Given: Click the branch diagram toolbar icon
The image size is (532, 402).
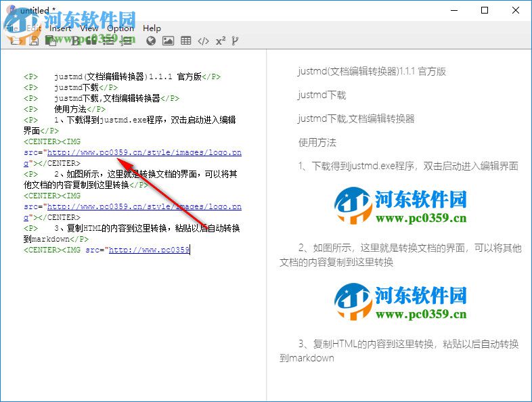Looking at the screenshot, I should click(x=235, y=41).
